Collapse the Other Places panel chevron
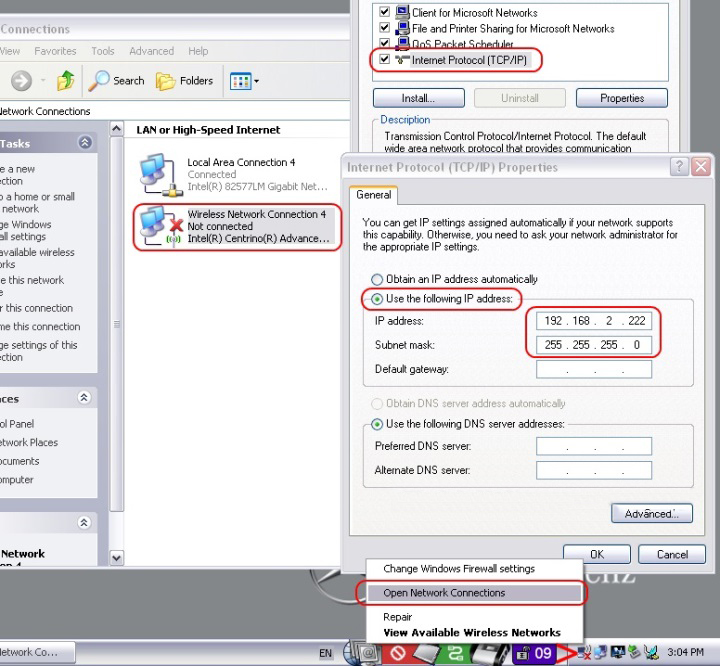720x666 pixels. (x=84, y=397)
